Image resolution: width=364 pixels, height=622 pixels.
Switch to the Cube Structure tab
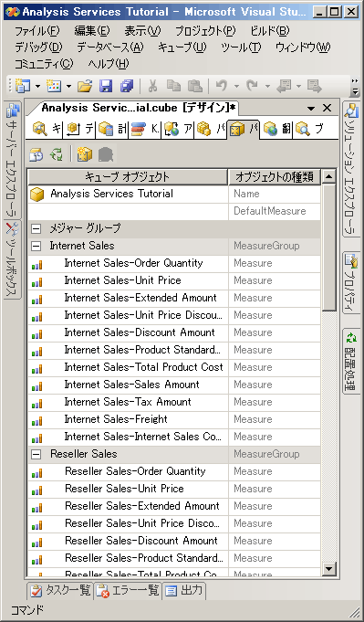(47, 129)
